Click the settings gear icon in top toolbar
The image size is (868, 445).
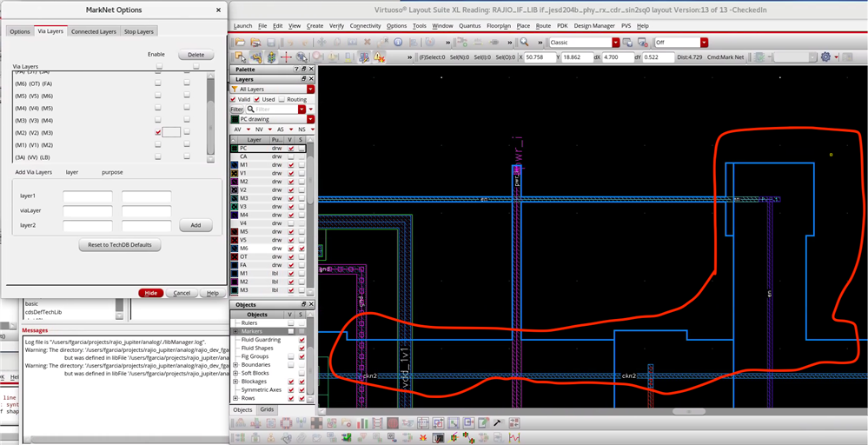825,56
